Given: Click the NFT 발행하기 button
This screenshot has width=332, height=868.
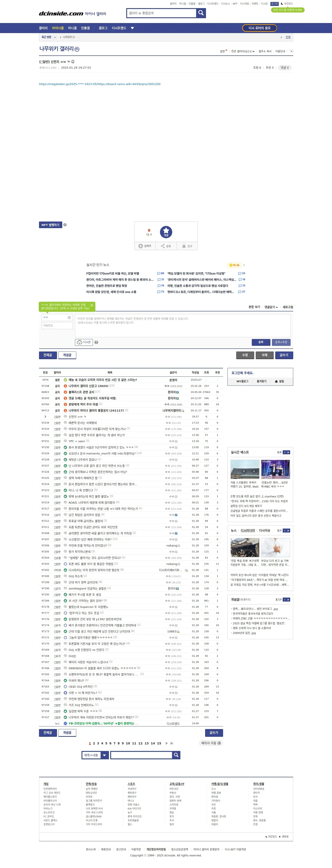Looking at the screenshot, I should [51, 225].
